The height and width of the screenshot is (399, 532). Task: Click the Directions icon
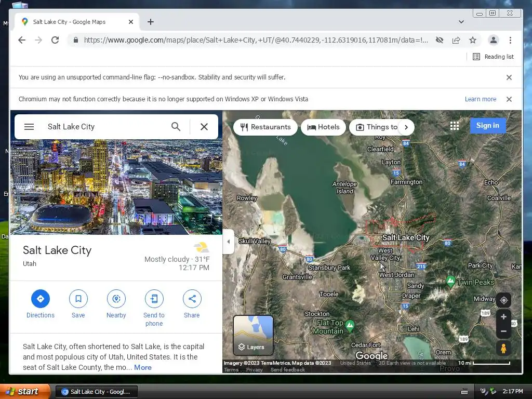[x=41, y=299]
